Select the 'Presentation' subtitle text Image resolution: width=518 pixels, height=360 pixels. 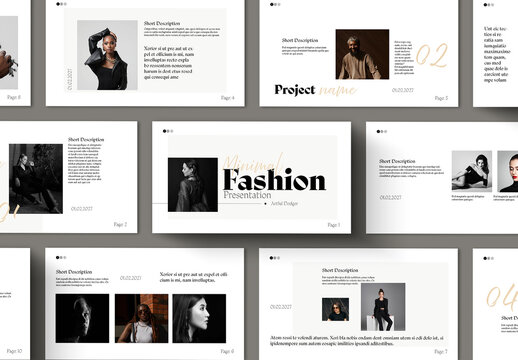point(247,195)
